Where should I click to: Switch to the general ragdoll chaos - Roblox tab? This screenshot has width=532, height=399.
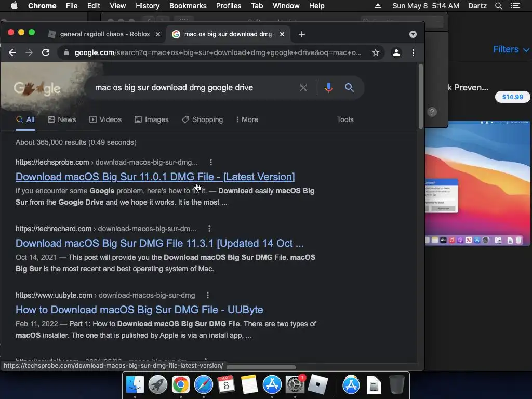click(105, 34)
